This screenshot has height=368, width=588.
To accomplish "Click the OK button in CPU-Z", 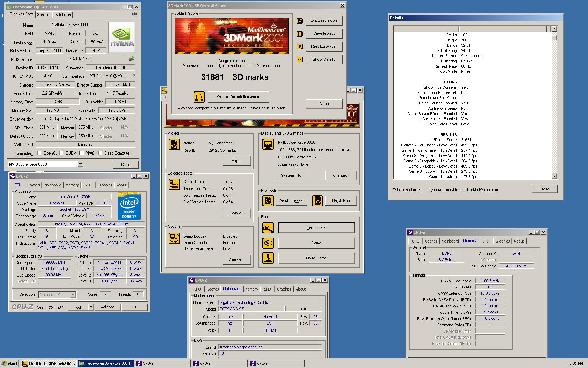I will click(134, 307).
